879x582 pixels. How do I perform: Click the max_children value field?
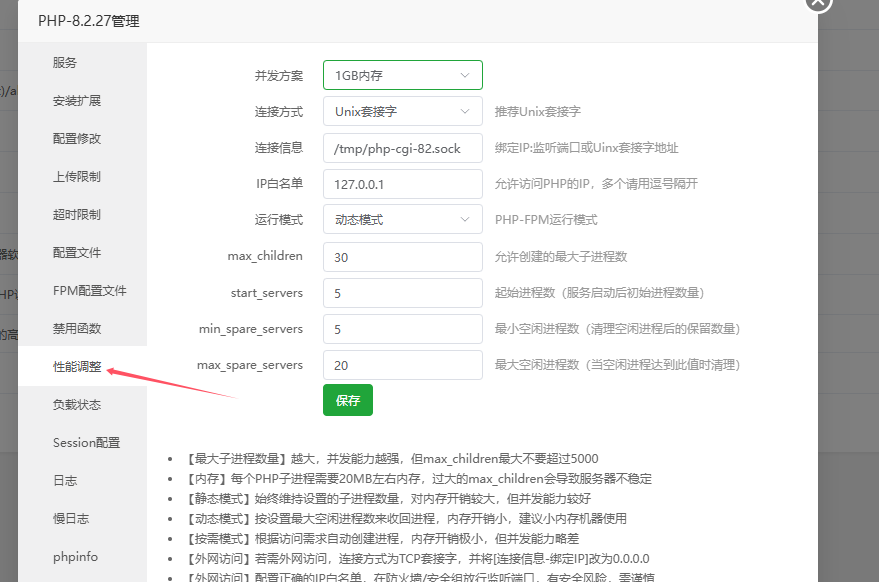pos(403,257)
